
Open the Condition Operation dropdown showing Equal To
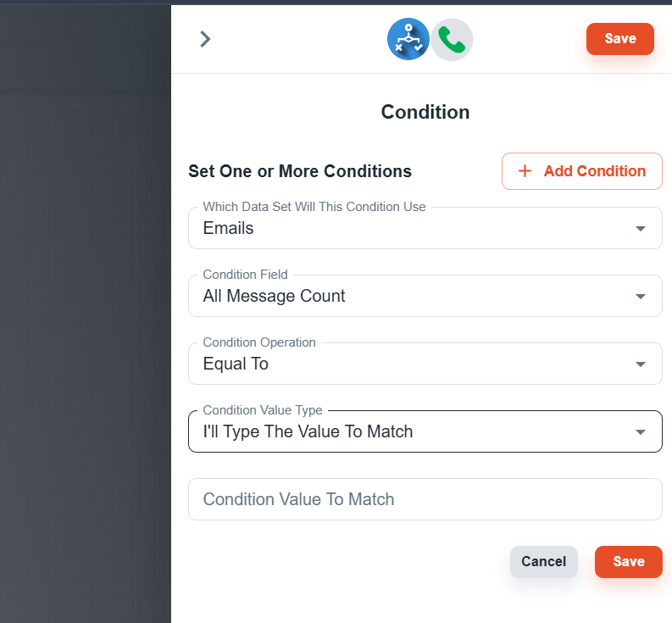click(425, 364)
